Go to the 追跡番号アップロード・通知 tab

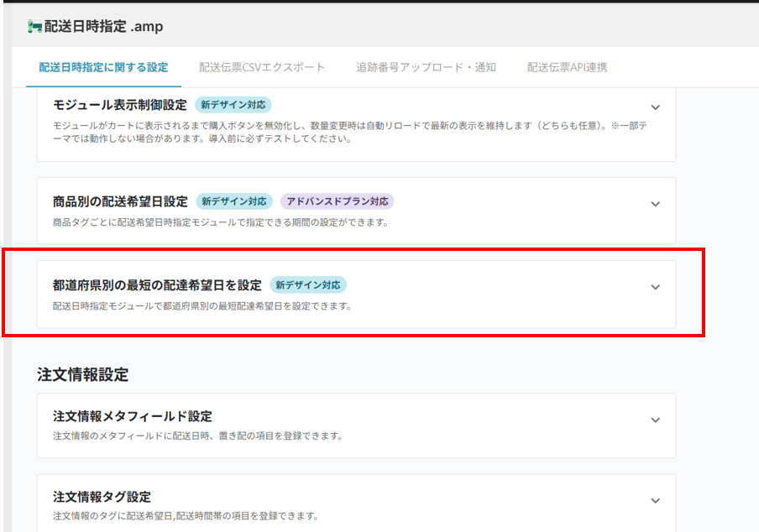coord(426,67)
